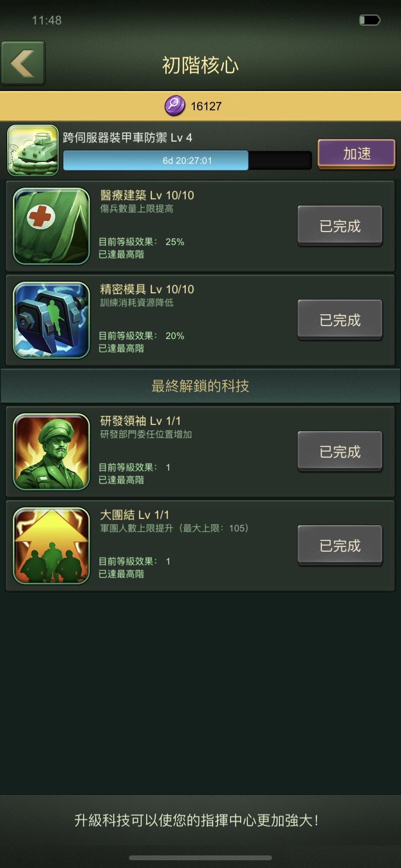Viewport: 401px width, 868px height.
Task: Click the purple 加速 speed-up button
Action: coord(357,154)
